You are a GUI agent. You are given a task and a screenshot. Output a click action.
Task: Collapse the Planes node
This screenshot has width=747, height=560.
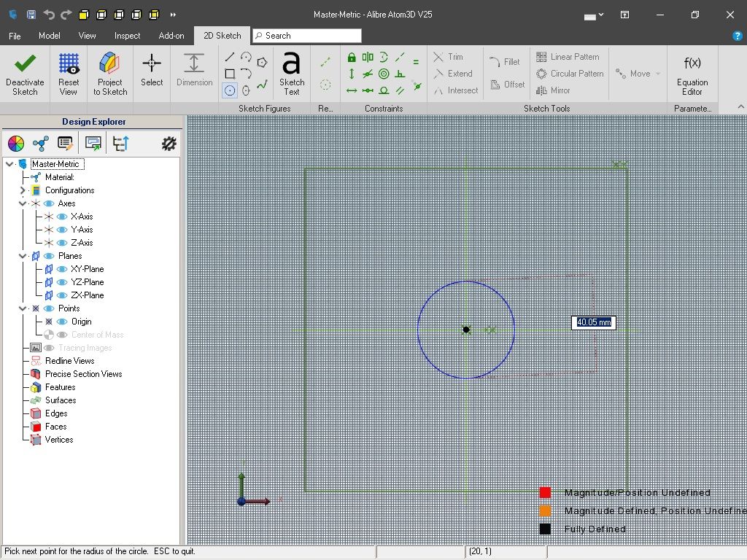[x=23, y=256]
